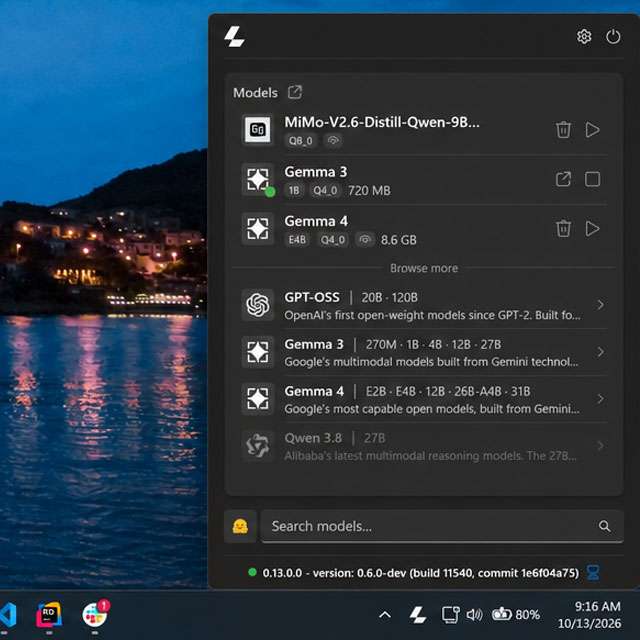Click the Q8_0 quantization badge
The width and height of the screenshot is (640, 640).
point(300,140)
